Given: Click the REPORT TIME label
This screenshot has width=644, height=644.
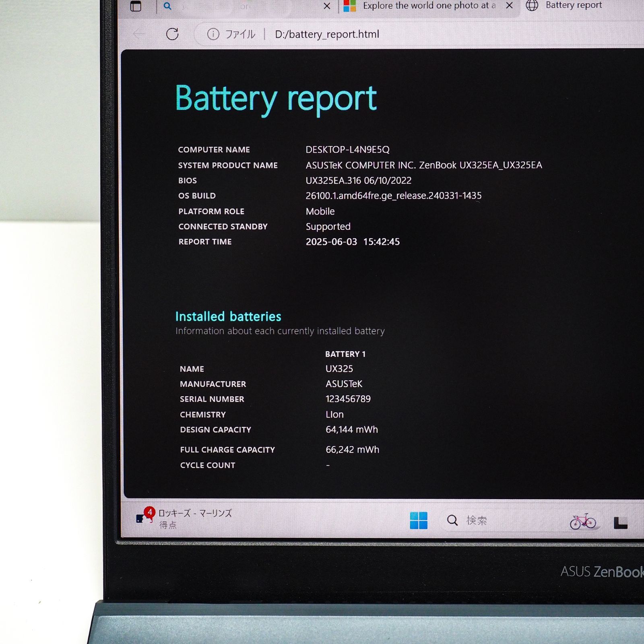Looking at the screenshot, I should tap(205, 242).
